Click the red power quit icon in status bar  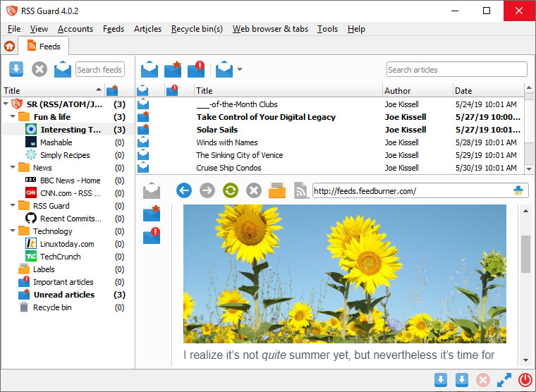[x=525, y=380]
